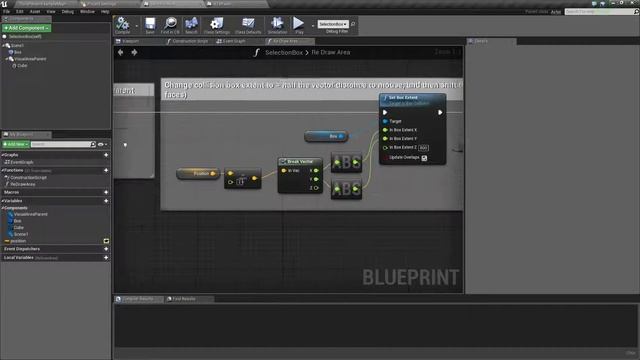Open My Blueprint view options eye dropdown
The image size is (640, 360).
pos(102,144)
